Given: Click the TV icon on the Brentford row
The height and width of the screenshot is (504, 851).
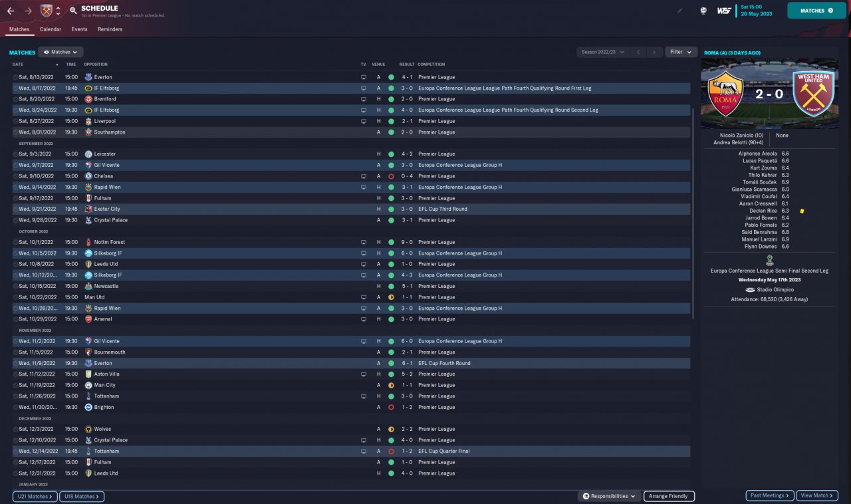Looking at the screenshot, I should 364,99.
